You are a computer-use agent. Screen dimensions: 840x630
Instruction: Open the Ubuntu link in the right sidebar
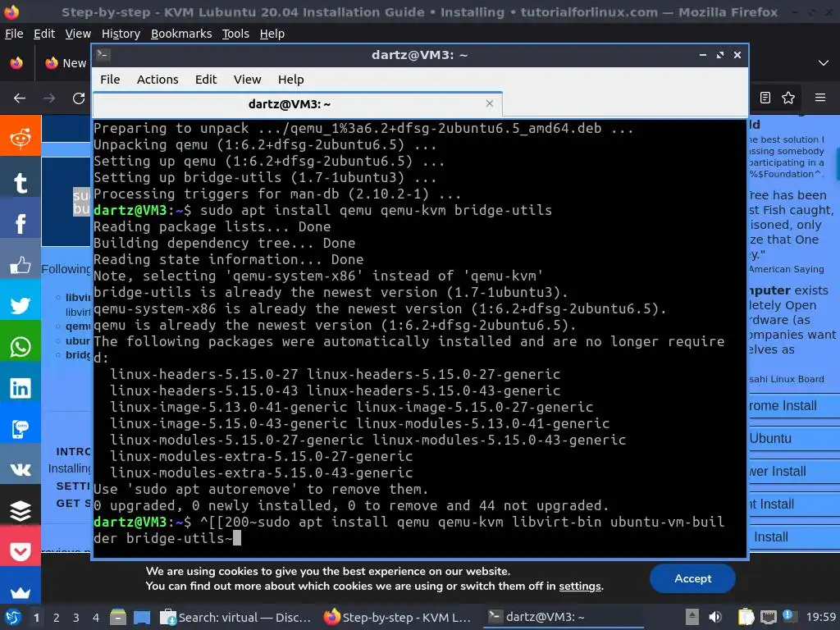[x=770, y=438]
